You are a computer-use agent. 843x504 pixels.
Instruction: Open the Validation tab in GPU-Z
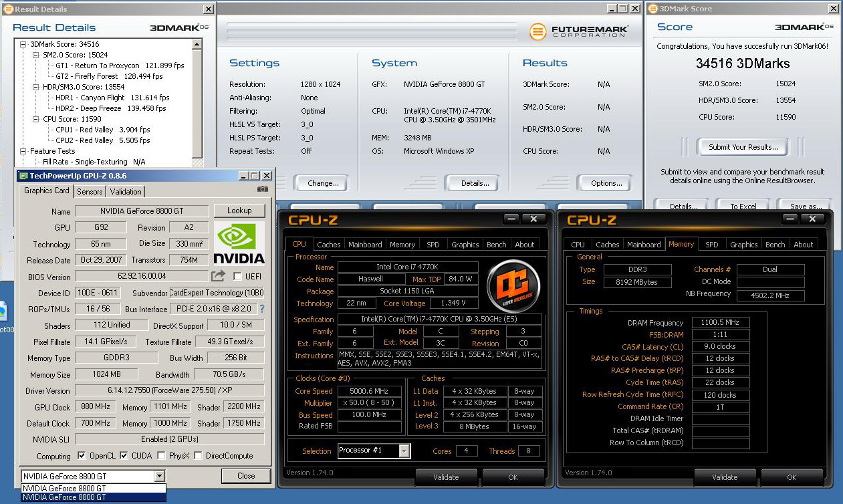(x=126, y=191)
